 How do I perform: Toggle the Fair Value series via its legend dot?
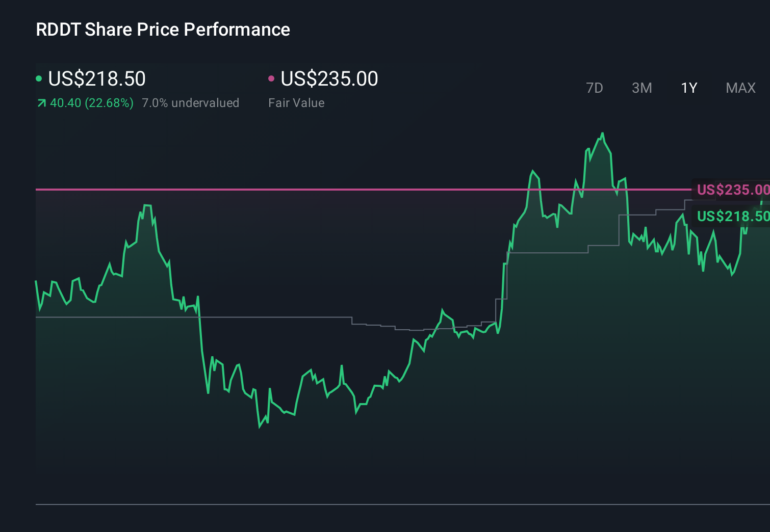(272, 79)
